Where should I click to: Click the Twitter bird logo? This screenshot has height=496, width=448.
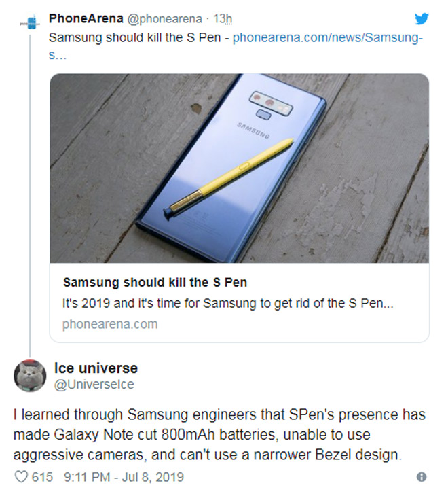tap(421, 18)
